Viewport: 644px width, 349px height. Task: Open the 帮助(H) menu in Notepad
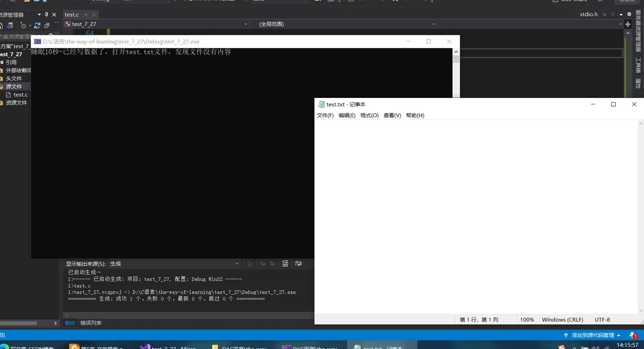[415, 115]
